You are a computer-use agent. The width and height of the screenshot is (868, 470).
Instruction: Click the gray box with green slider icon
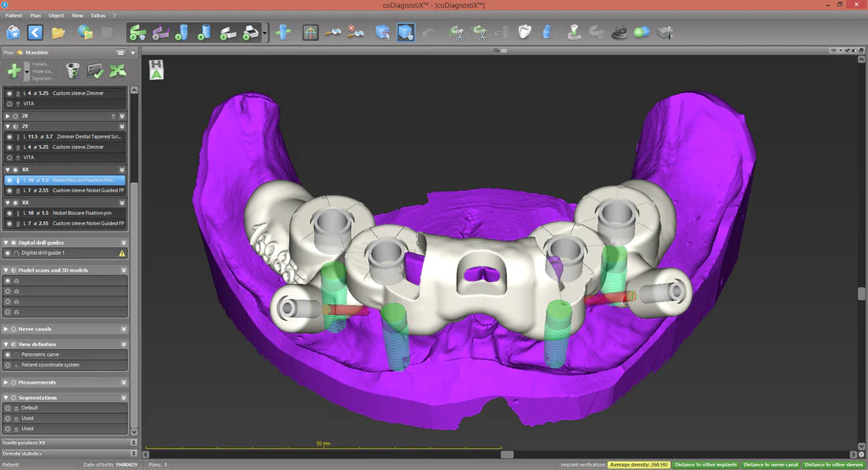coord(665,33)
